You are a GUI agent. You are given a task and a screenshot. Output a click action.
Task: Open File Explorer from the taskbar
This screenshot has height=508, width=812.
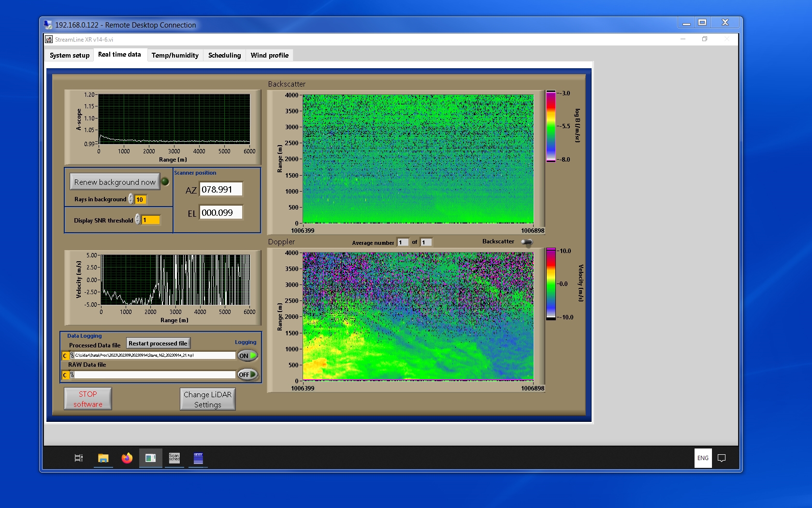(x=103, y=458)
